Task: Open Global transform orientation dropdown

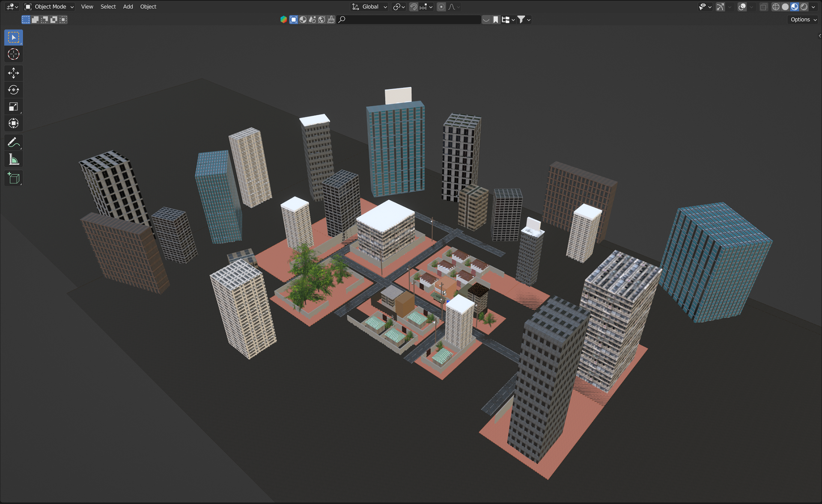Action: 369,7
